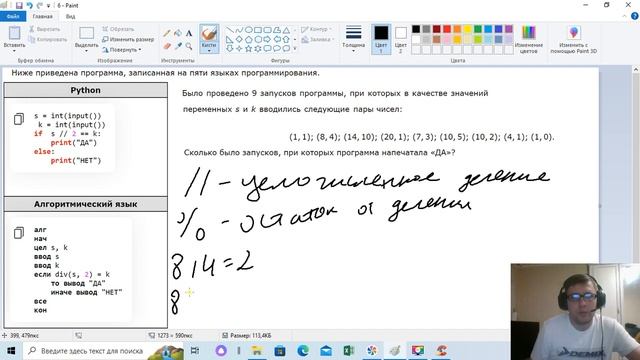Choose the straight line shape
640x360 pixels.
point(230,30)
